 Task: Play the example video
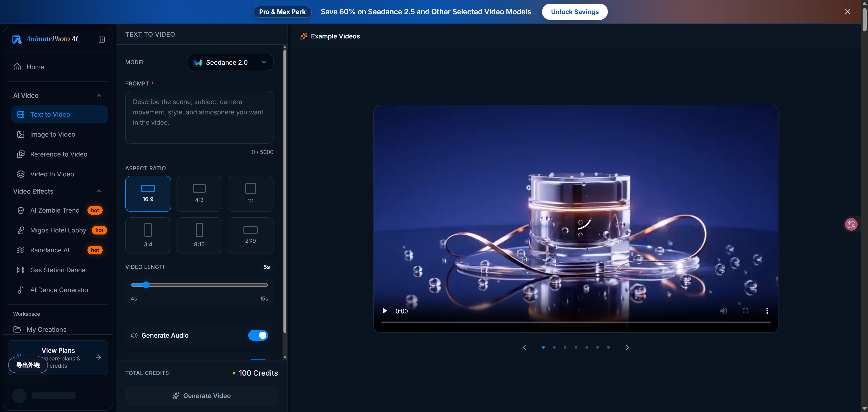(385, 311)
